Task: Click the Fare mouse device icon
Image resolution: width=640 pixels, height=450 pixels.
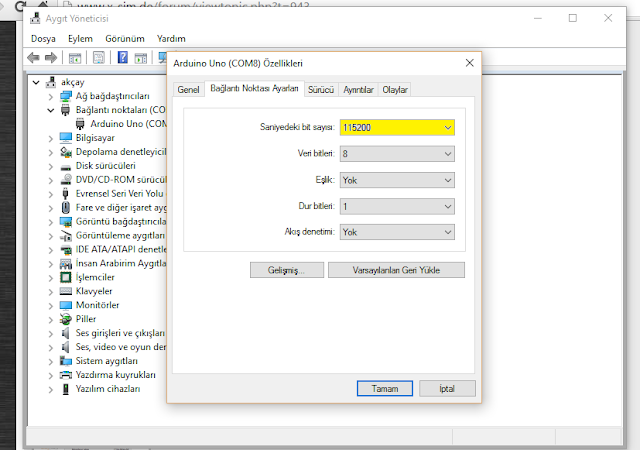Action: point(65,207)
